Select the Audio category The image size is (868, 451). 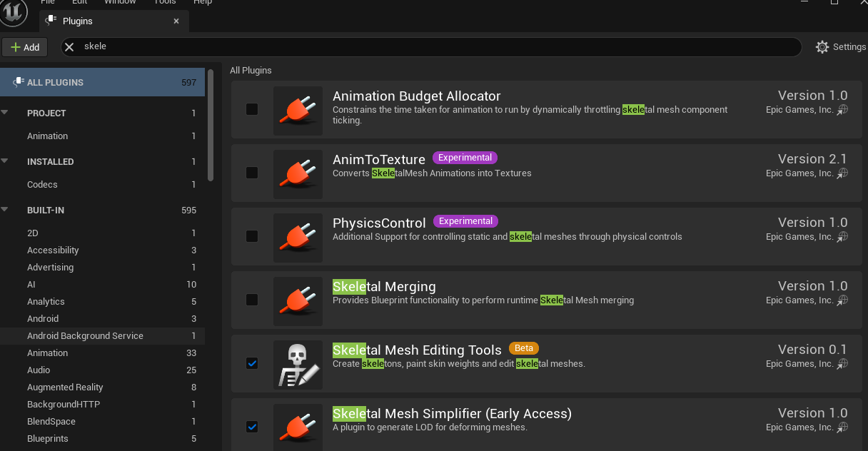point(102,370)
